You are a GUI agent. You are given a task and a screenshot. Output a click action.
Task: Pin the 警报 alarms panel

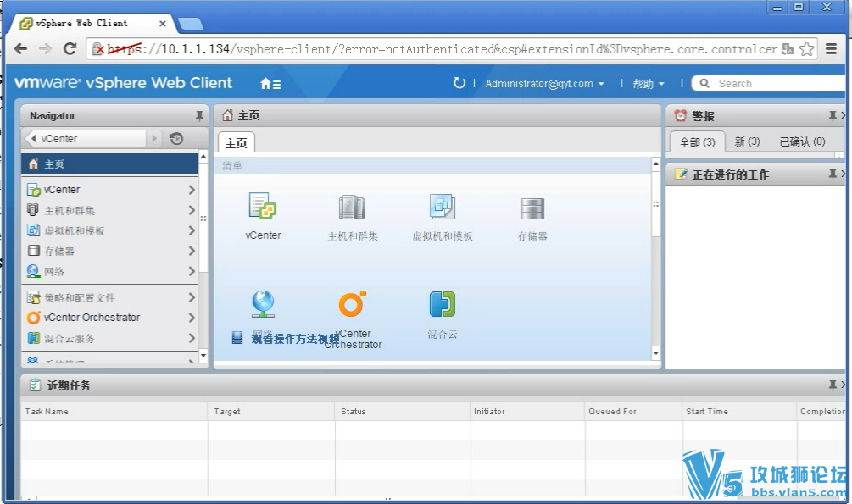[x=833, y=115]
